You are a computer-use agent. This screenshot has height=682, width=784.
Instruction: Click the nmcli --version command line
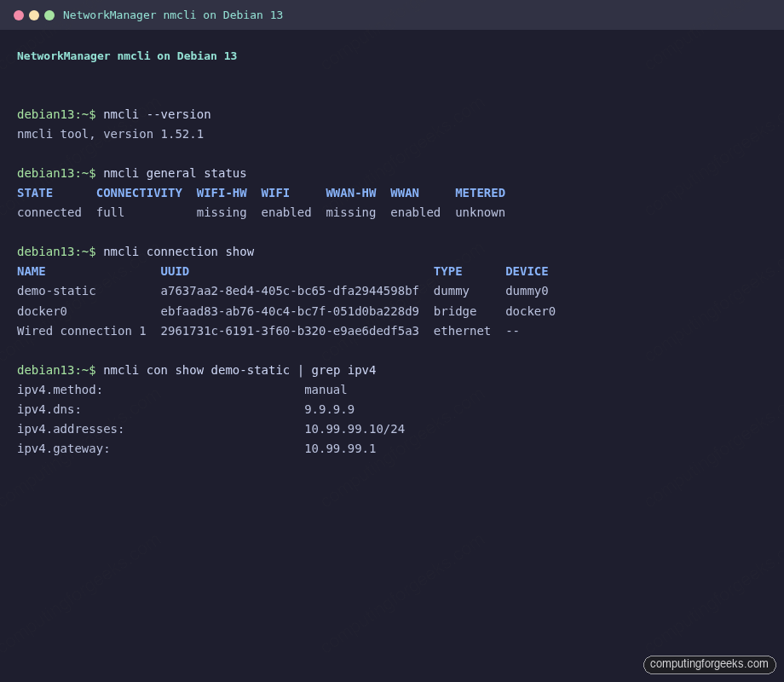(158, 113)
